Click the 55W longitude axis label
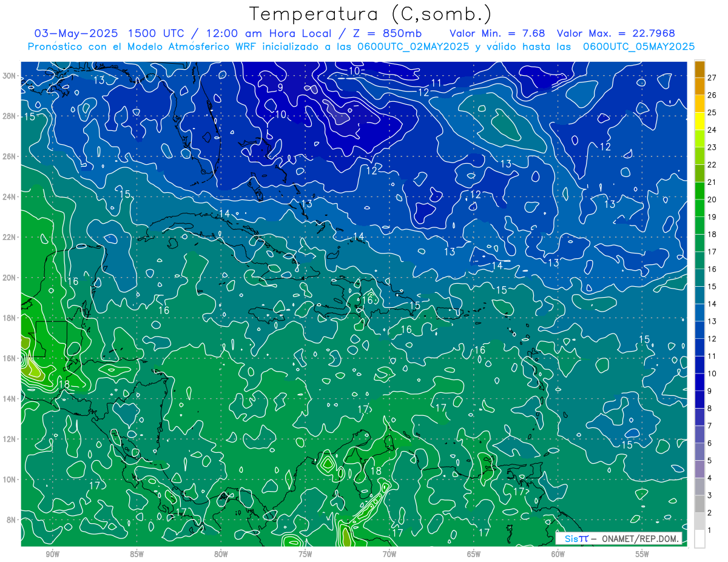The image size is (728, 562). click(642, 555)
